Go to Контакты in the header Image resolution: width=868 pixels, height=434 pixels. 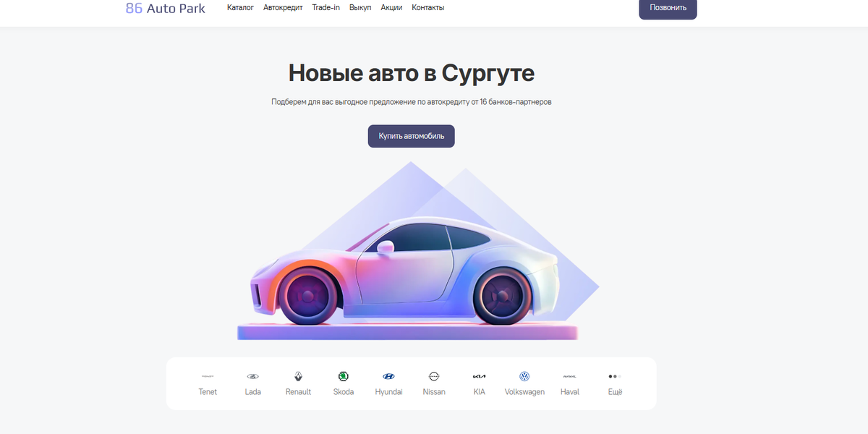click(x=428, y=8)
